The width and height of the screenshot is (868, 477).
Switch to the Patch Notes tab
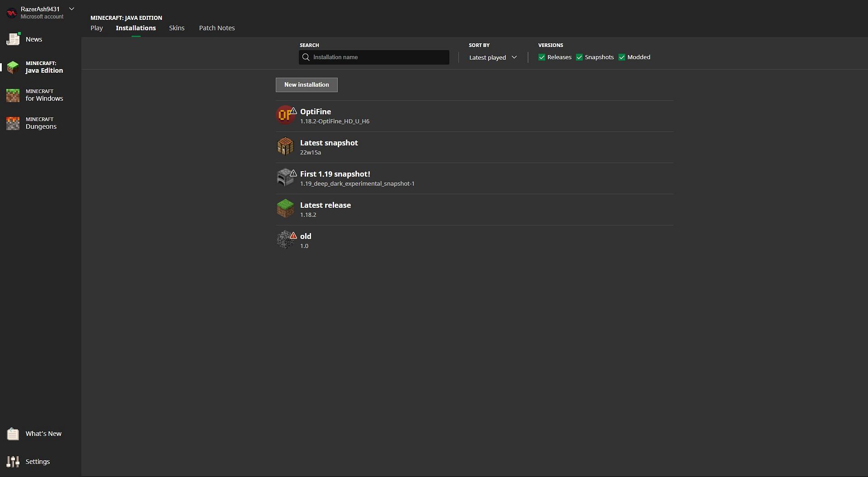217,28
